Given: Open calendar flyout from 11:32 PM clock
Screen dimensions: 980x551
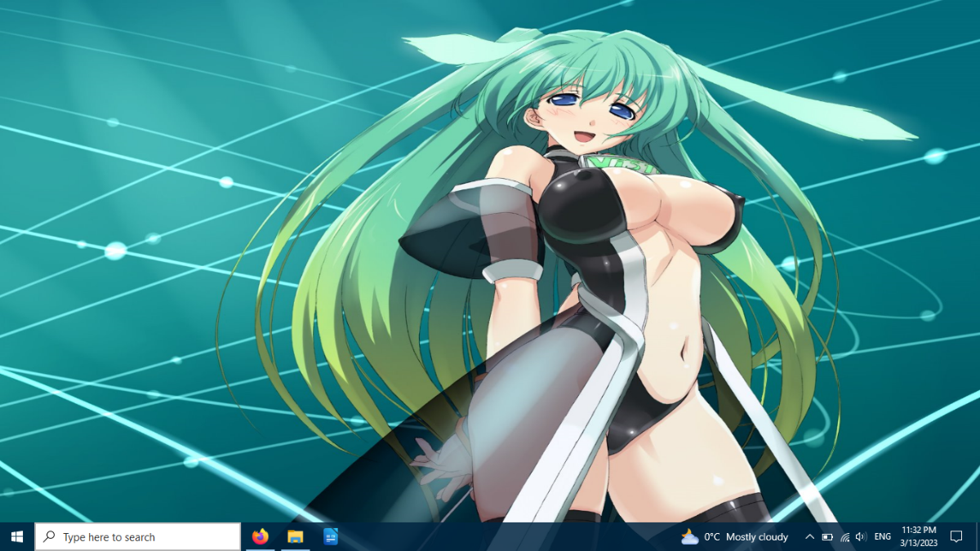Looking at the screenshot, I should (x=919, y=531).
